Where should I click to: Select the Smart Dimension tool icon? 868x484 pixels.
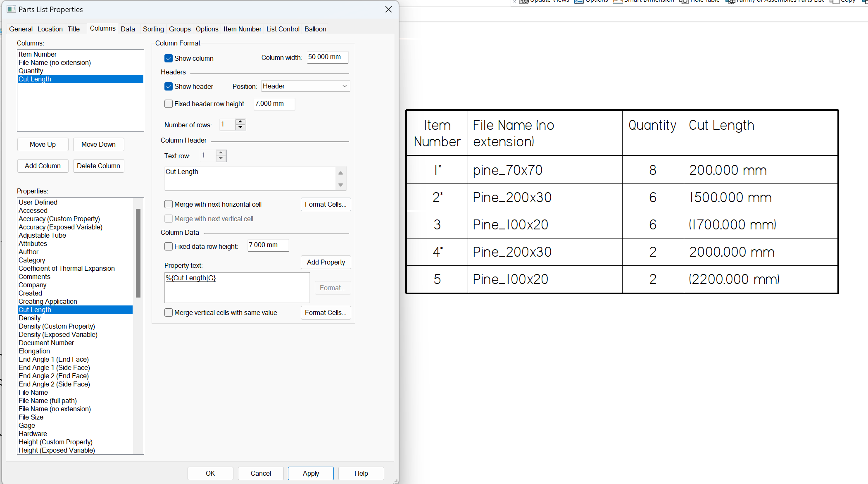pyautogui.click(x=618, y=2)
